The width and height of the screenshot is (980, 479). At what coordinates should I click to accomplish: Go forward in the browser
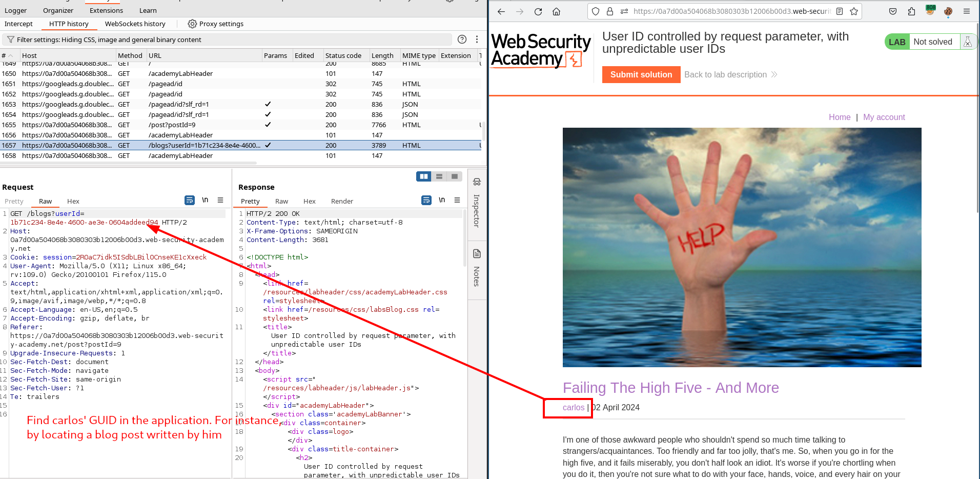pos(520,11)
